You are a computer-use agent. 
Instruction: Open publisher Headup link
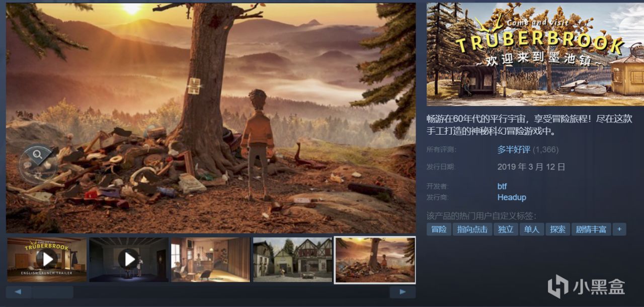click(x=512, y=197)
